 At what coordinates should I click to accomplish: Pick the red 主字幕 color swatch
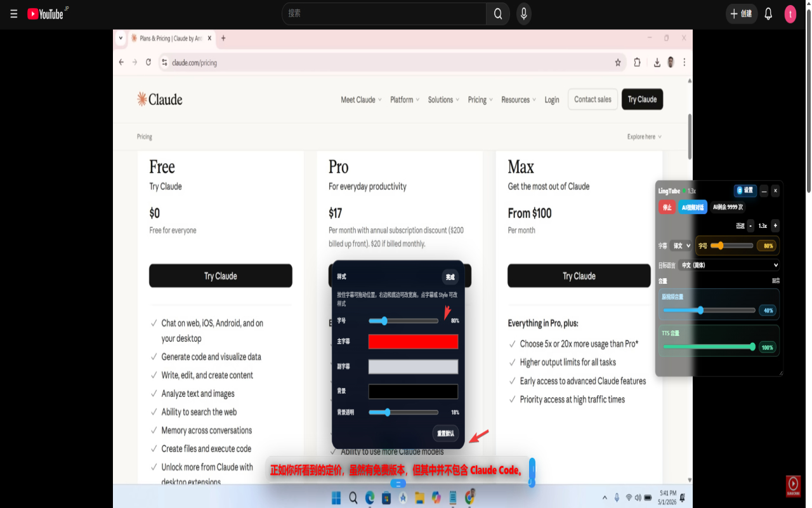pyautogui.click(x=413, y=342)
